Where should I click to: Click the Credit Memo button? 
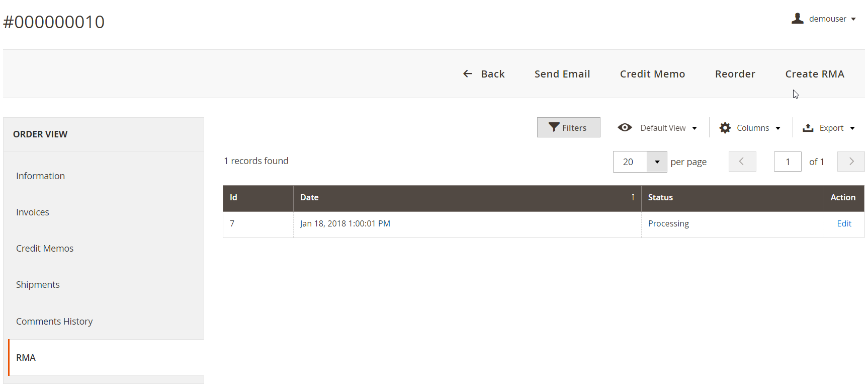point(652,74)
